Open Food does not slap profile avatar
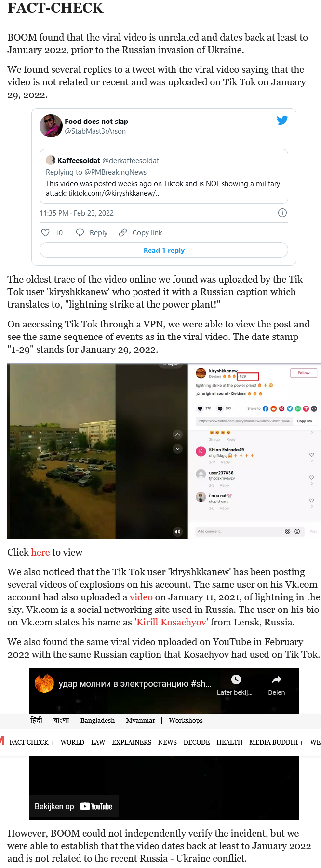The image size is (321, 868). click(51, 126)
